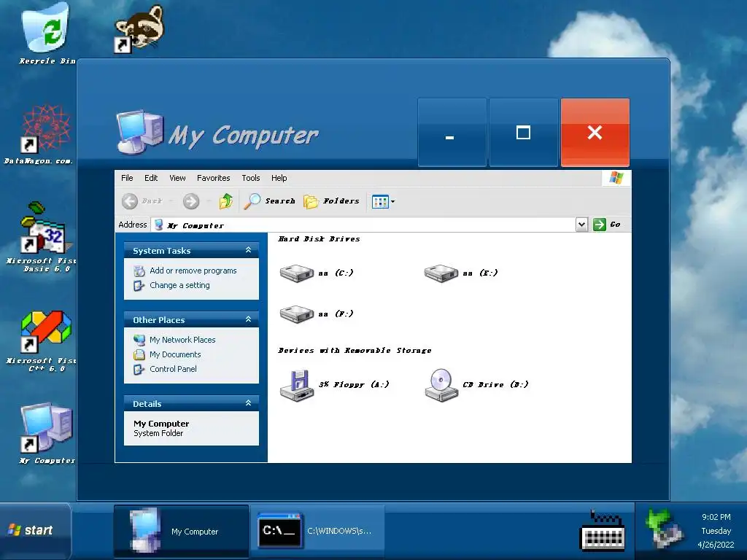Image resolution: width=747 pixels, height=560 pixels.
Task: Toggle the Folders pane from toolbar
Action: (x=332, y=201)
